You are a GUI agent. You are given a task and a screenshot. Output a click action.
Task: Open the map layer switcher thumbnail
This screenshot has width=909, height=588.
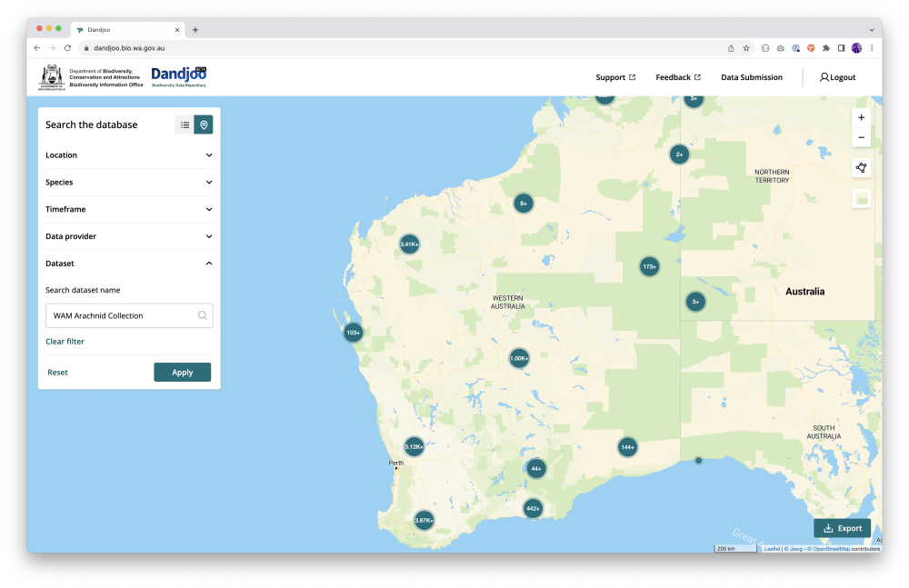tap(861, 199)
